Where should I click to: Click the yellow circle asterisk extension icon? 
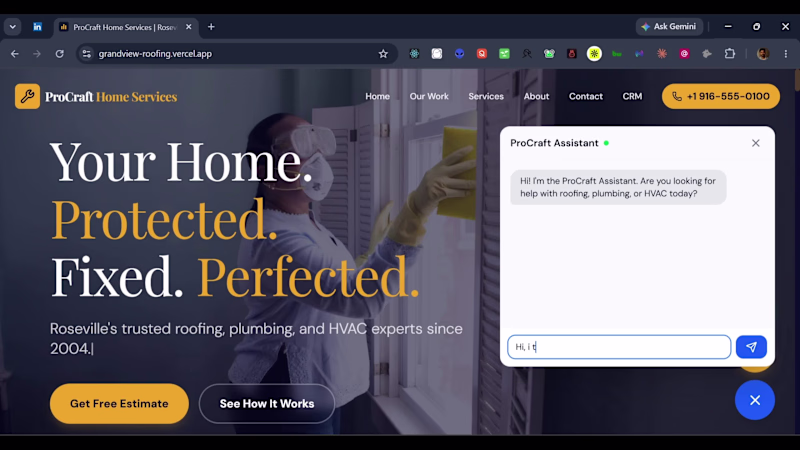(594, 54)
